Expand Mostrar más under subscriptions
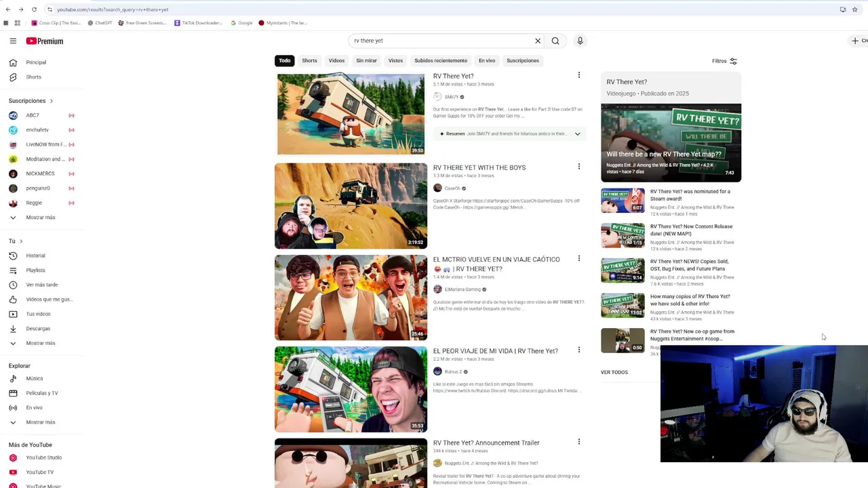 click(41, 218)
